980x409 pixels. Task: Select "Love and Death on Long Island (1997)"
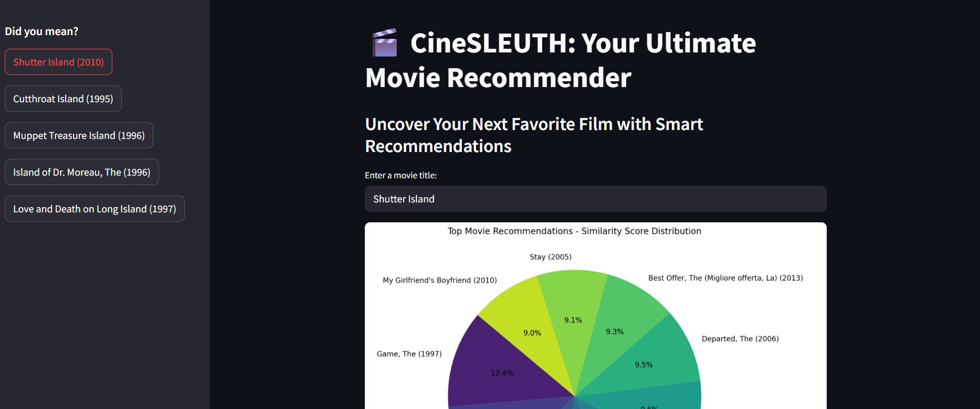tap(94, 209)
